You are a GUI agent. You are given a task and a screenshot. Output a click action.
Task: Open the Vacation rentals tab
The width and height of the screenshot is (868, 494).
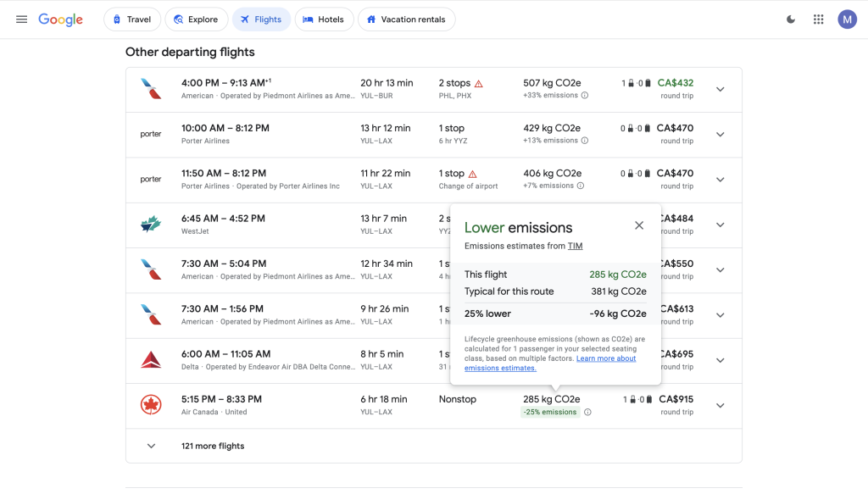(407, 19)
